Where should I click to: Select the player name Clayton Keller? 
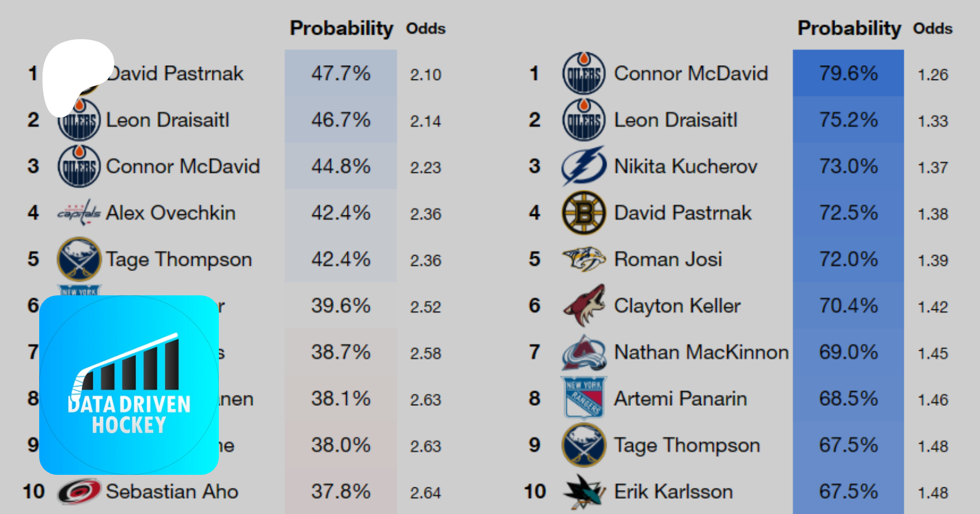[677, 306]
